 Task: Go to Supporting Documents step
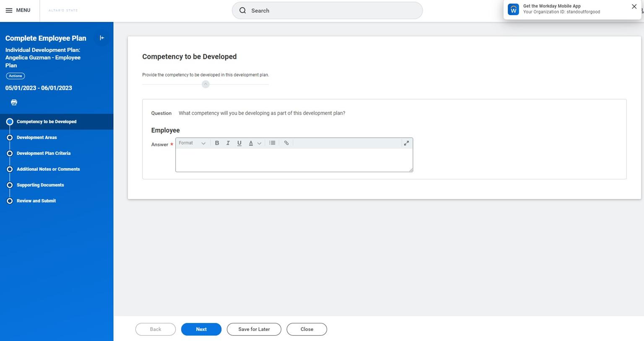click(x=40, y=185)
